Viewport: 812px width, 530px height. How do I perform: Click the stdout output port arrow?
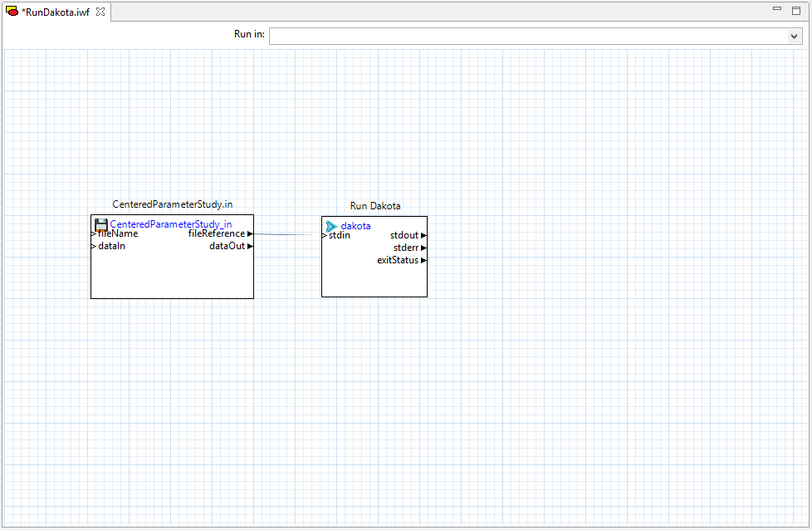coord(423,235)
